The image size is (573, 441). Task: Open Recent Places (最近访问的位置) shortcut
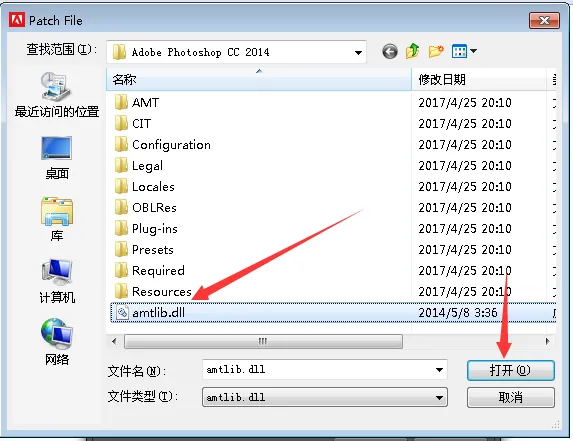[x=57, y=95]
